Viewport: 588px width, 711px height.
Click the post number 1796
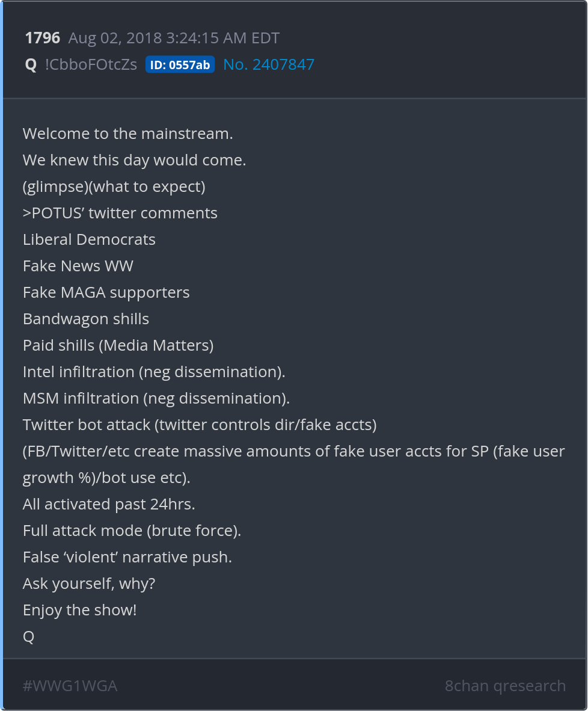click(42, 38)
